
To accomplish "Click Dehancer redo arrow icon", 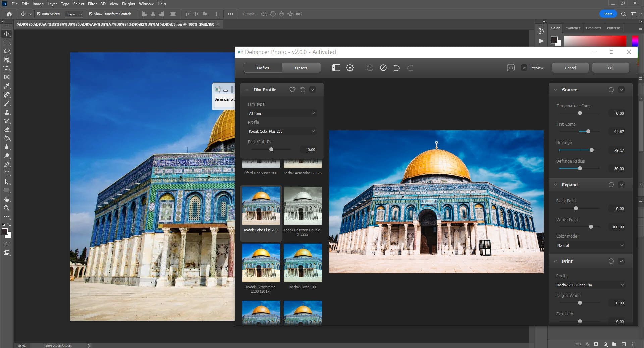I will point(410,68).
